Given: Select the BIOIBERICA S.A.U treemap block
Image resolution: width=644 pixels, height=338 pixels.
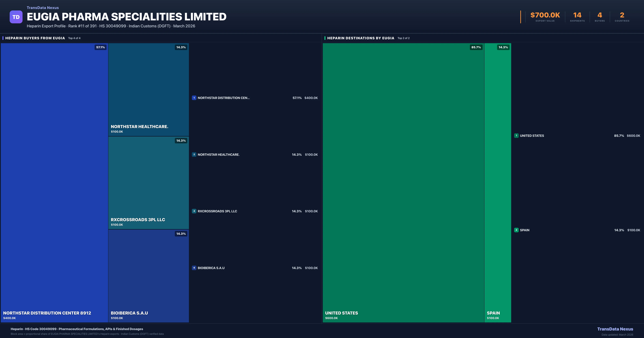Looking at the screenshot, I should (x=149, y=275).
